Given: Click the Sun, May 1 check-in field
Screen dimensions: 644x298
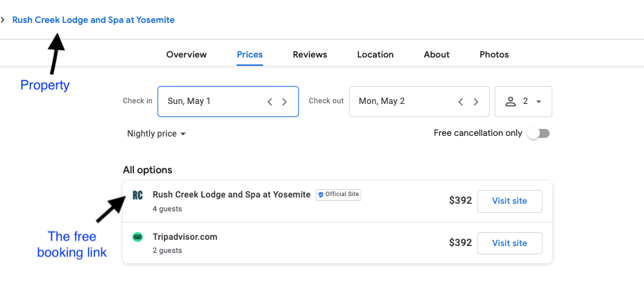Looking at the screenshot, I should 208,101.
